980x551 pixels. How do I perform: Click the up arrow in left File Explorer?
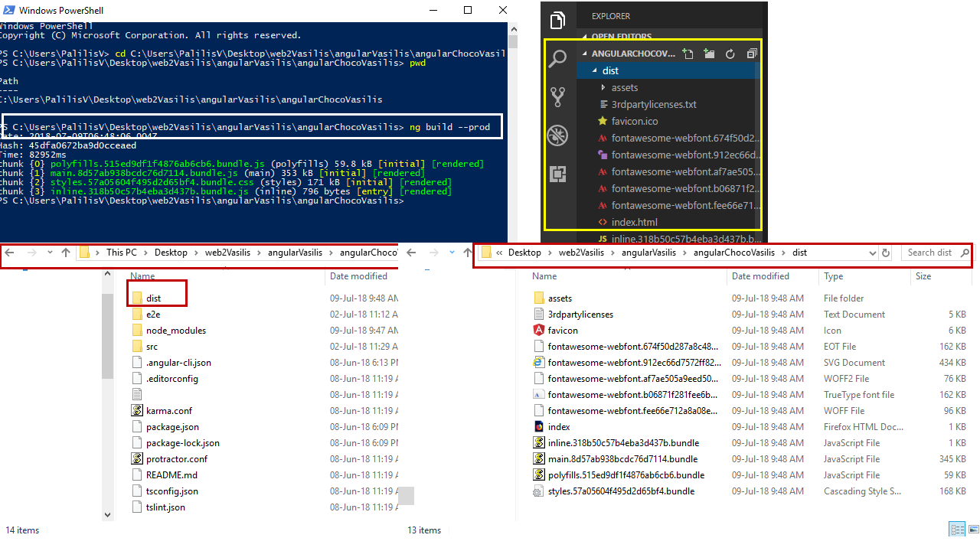coord(66,253)
